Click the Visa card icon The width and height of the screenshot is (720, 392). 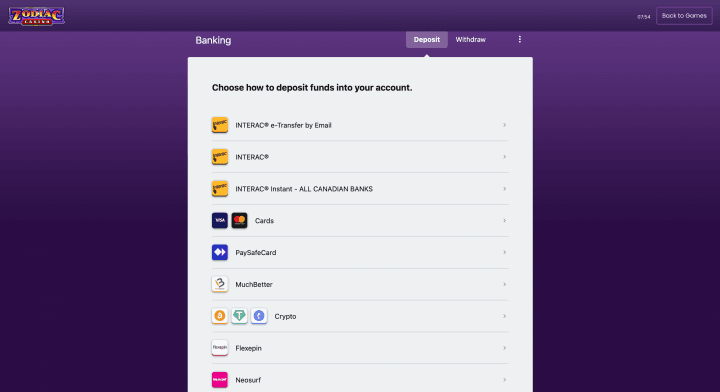219,220
